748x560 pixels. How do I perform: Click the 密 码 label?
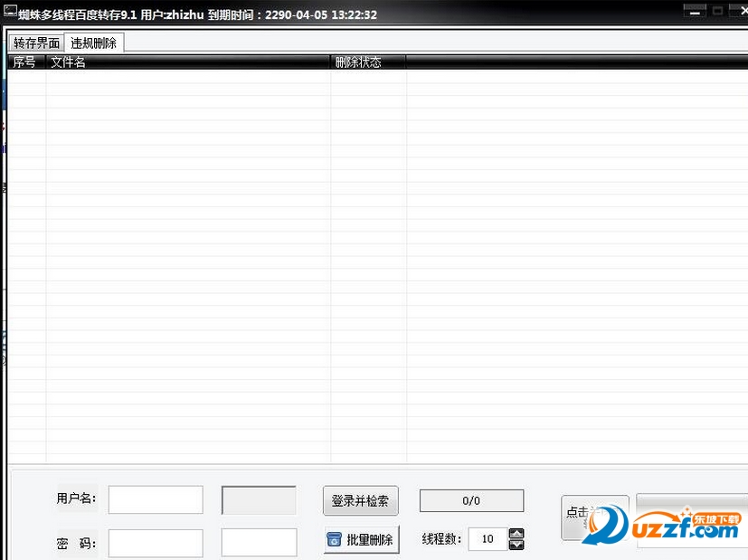pyautogui.click(x=76, y=544)
